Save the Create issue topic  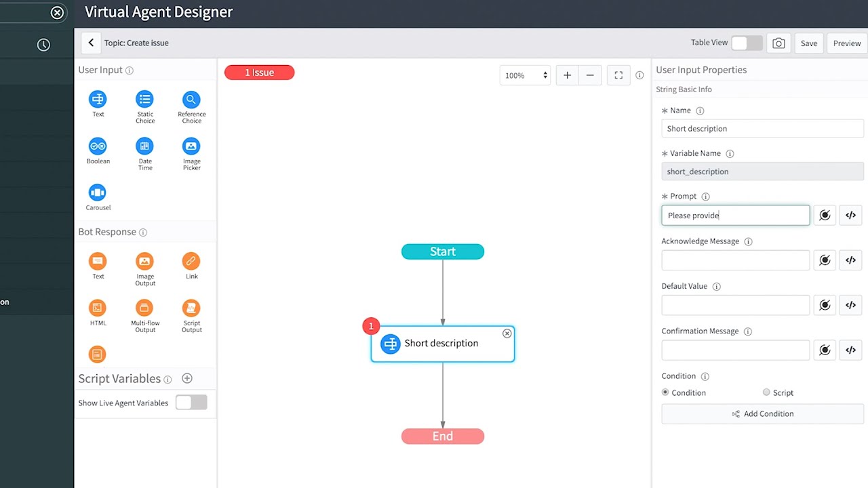coord(808,43)
